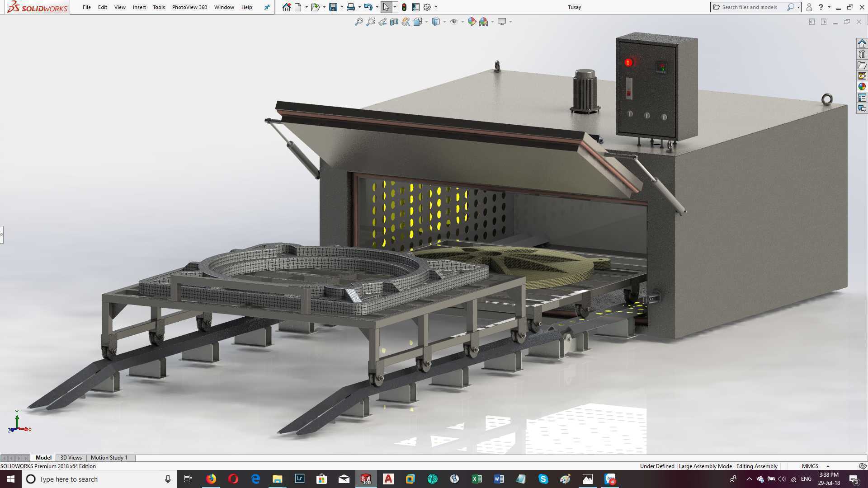Open the Custom Properties task pane tab

(x=862, y=98)
